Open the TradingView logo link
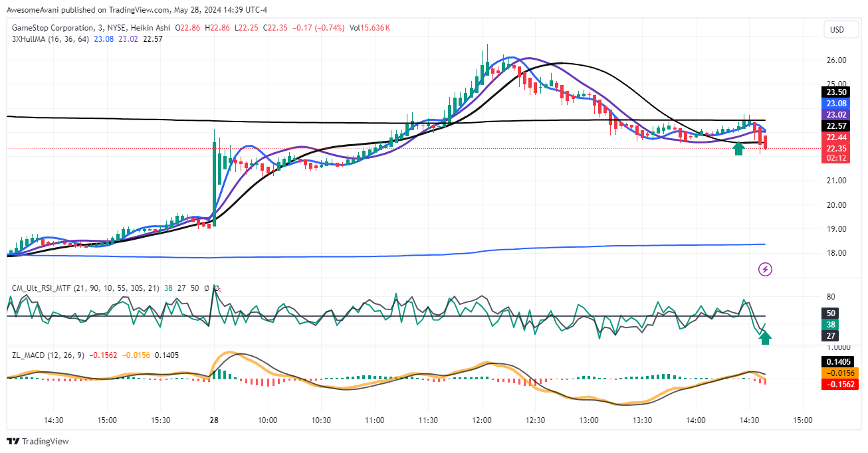868x453 pixels. coord(38,442)
